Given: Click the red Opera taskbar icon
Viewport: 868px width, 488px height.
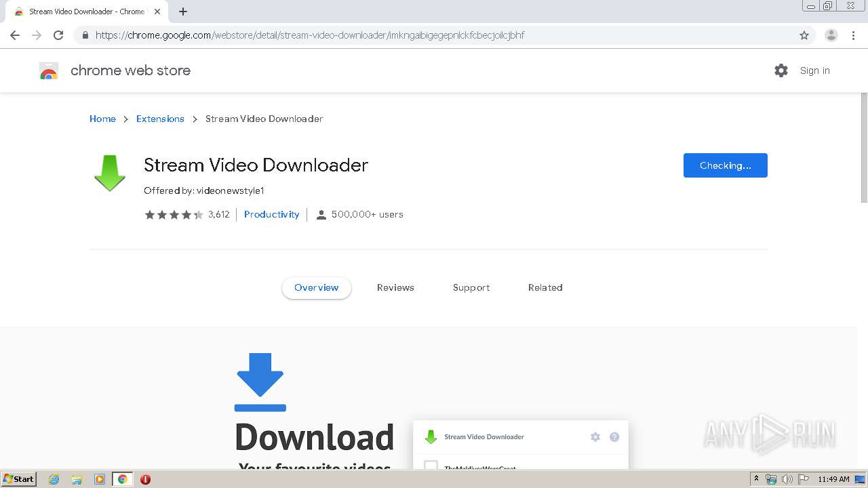Looking at the screenshot, I should [145, 479].
